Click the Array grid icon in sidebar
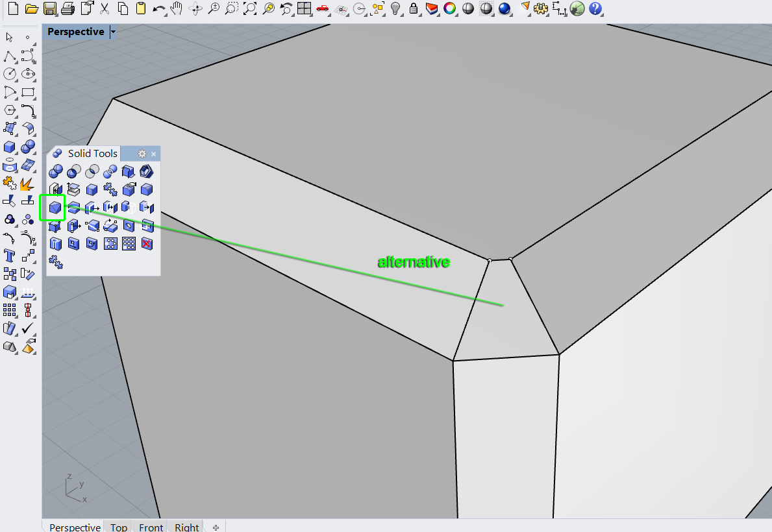This screenshot has width=772, height=532. (9, 310)
